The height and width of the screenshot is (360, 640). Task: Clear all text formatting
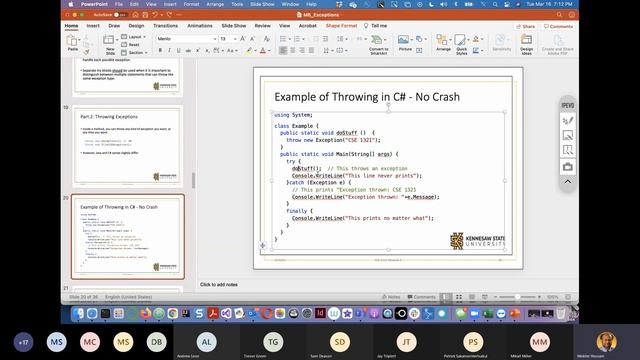point(267,38)
